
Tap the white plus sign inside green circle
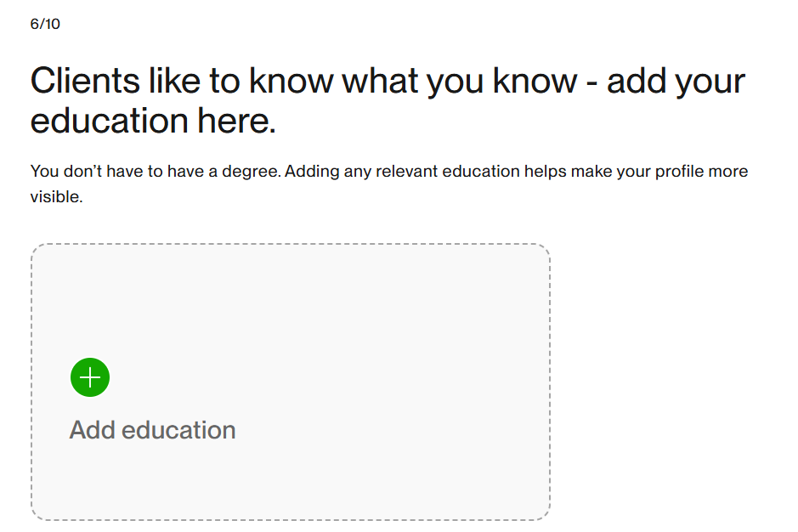coord(90,377)
